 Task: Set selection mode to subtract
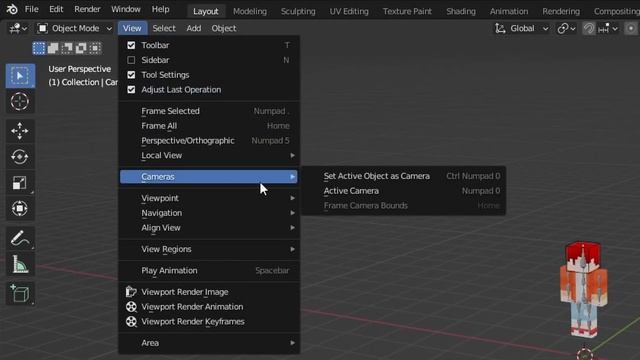(67, 48)
